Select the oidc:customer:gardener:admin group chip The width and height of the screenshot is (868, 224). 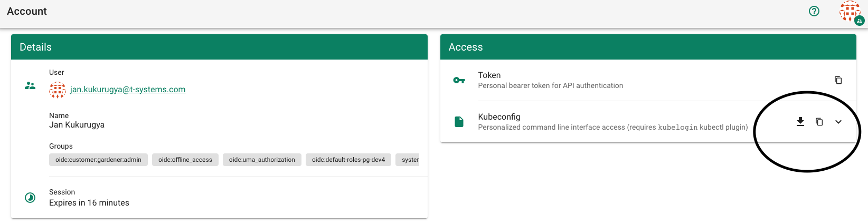98,160
